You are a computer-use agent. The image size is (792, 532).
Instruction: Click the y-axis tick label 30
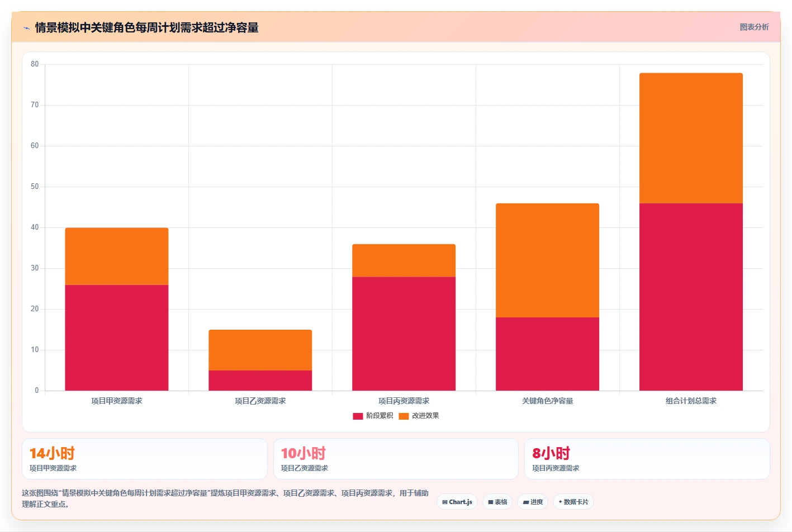[x=35, y=268]
